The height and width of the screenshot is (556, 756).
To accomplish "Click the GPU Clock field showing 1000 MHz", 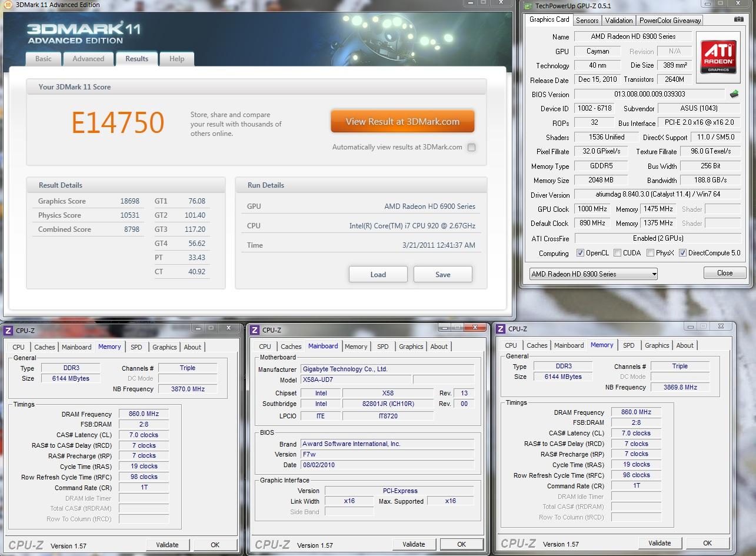I will [x=592, y=209].
